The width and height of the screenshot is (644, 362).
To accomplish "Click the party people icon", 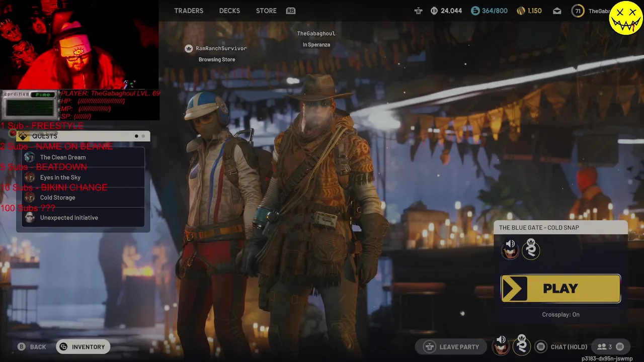I will [602, 347].
